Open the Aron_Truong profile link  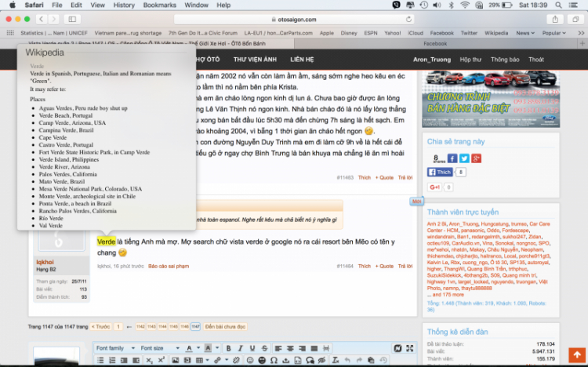(x=432, y=60)
